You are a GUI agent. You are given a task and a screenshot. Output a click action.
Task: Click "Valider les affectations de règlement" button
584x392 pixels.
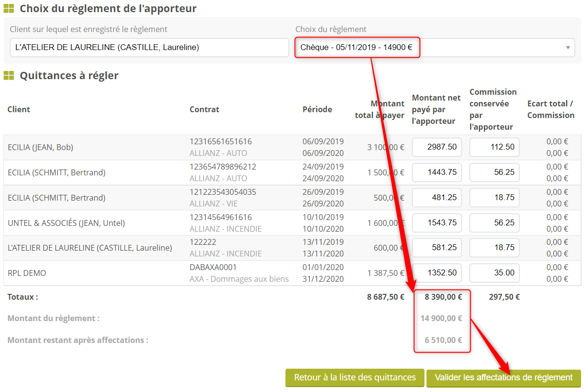[503, 377]
